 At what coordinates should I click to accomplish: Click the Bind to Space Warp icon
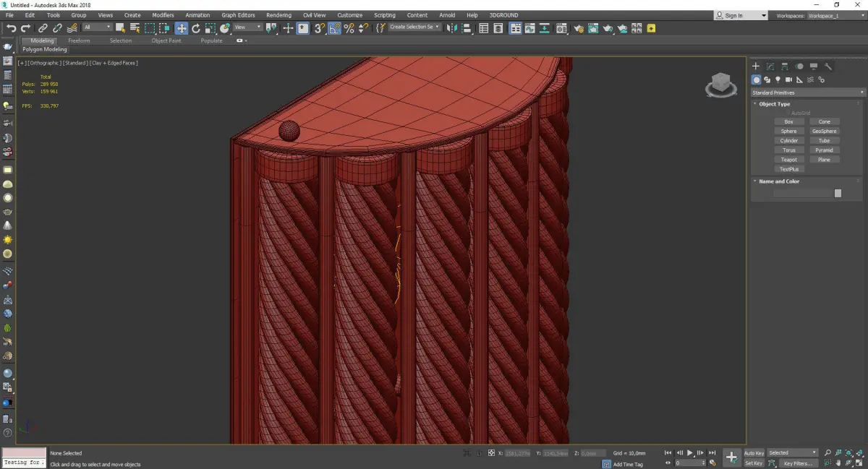(x=72, y=28)
